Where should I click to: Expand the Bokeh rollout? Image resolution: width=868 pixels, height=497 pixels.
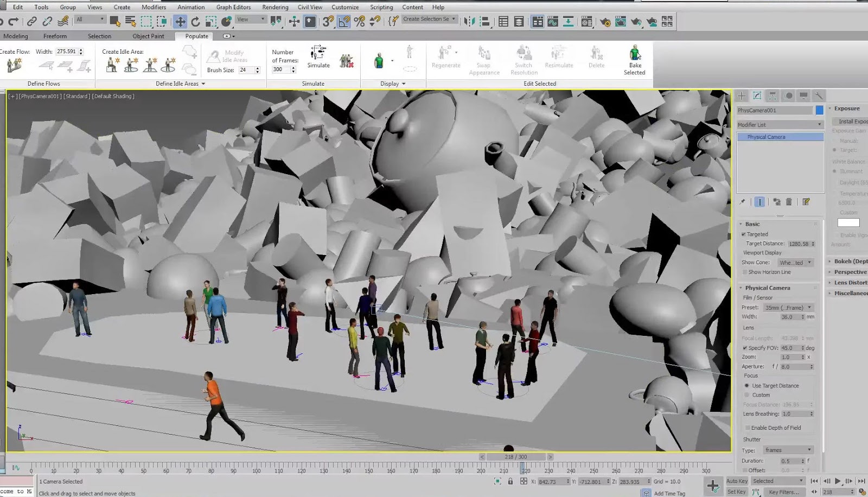click(848, 262)
